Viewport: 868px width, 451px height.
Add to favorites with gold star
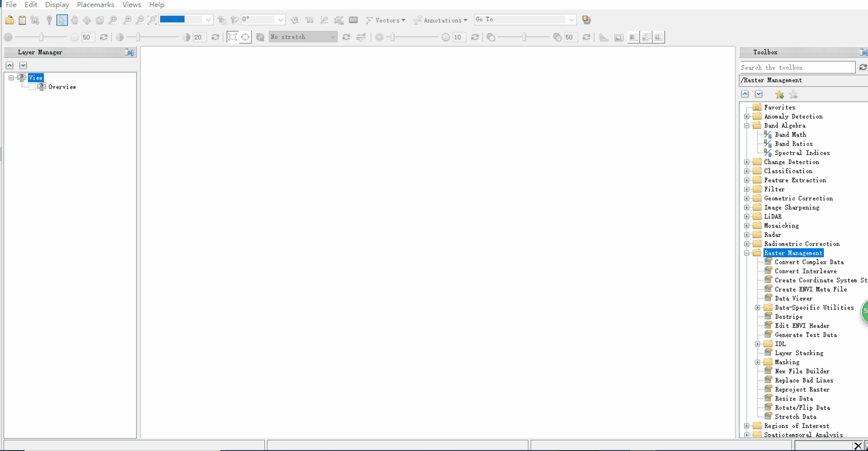tap(780, 95)
